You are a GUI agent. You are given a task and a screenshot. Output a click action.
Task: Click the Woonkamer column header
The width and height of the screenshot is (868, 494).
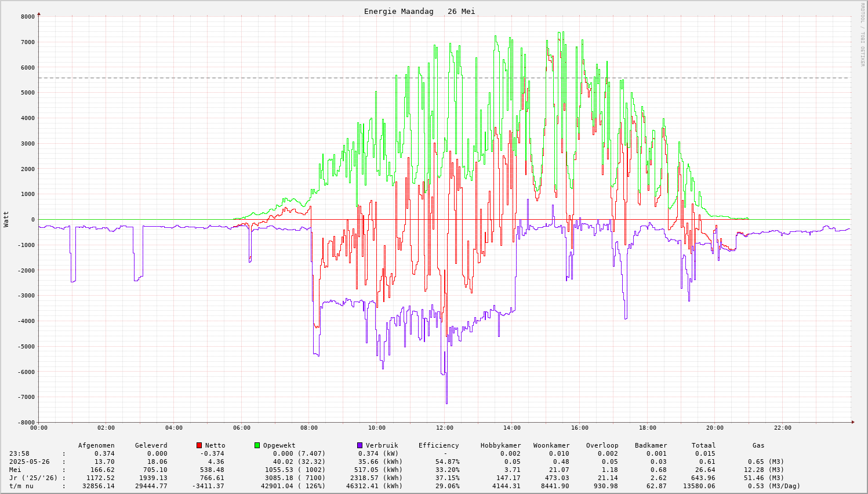[551, 445]
